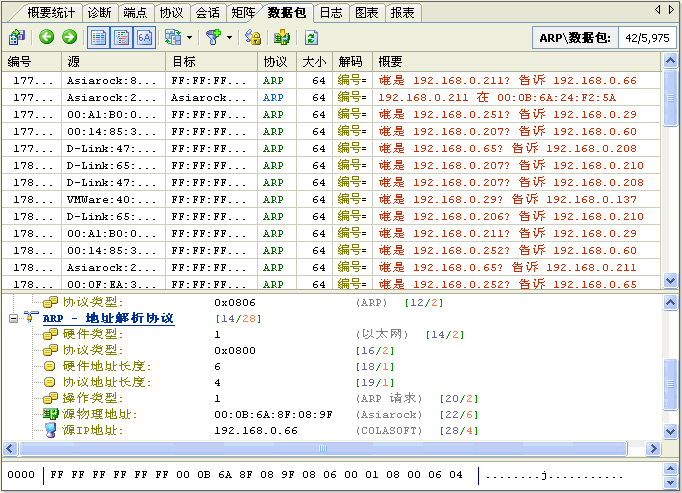Go to next packet with green forward arrow
682x493 pixels.
(x=69, y=38)
